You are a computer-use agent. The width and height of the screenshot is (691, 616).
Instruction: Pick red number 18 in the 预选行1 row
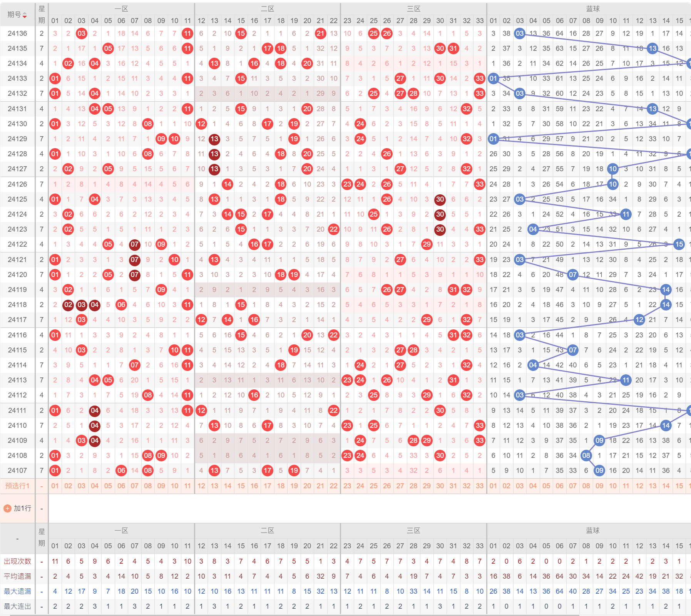click(x=281, y=486)
